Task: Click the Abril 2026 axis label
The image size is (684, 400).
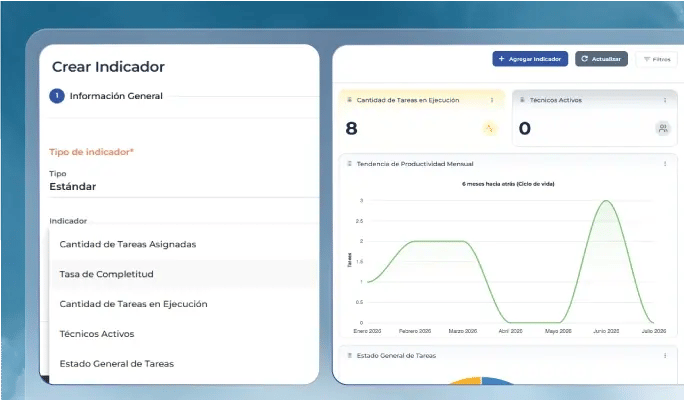Action: coord(510,331)
